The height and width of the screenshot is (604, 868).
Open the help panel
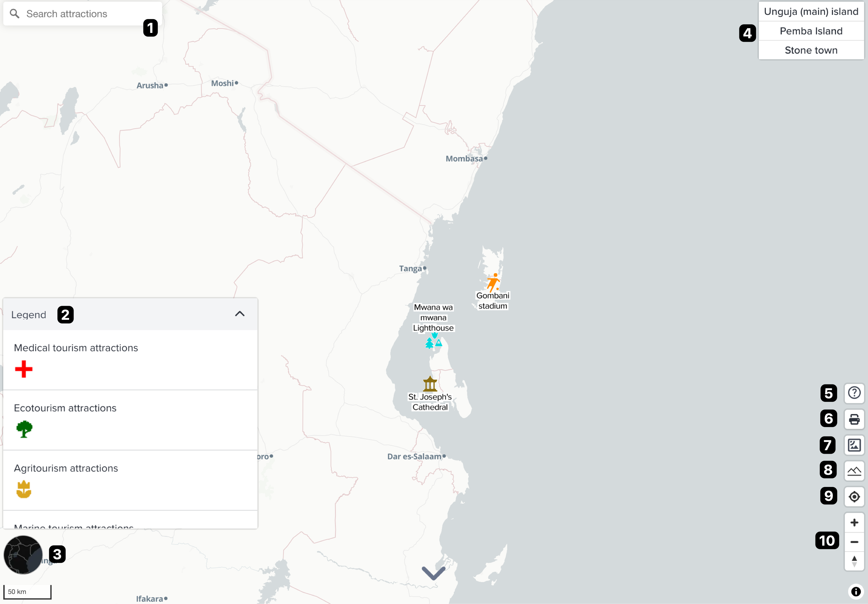pyautogui.click(x=855, y=393)
